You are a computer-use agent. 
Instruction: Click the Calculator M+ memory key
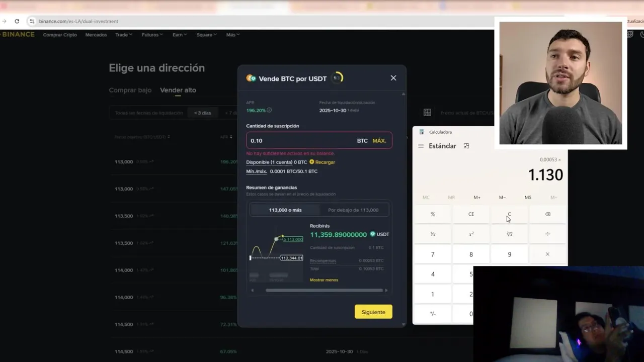477,198
